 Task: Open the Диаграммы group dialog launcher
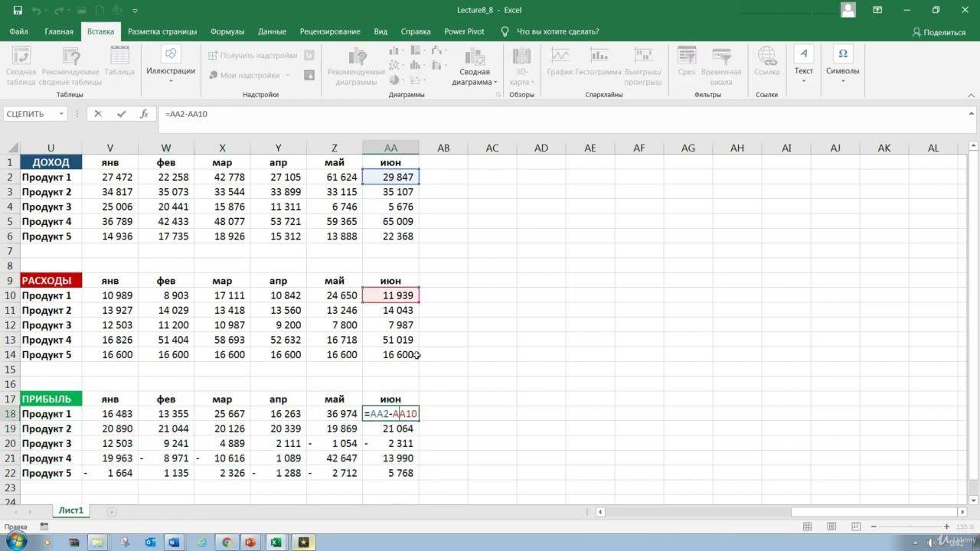click(x=499, y=94)
